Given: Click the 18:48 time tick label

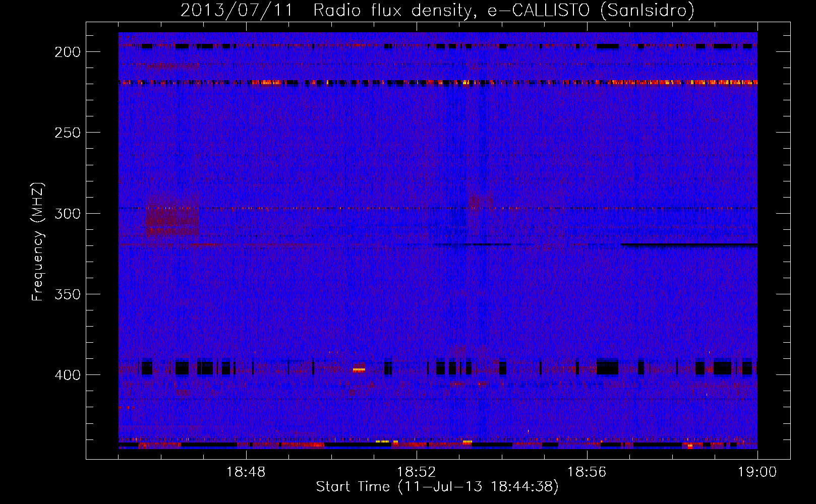Looking at the screenshot, I should pos(246,472).
